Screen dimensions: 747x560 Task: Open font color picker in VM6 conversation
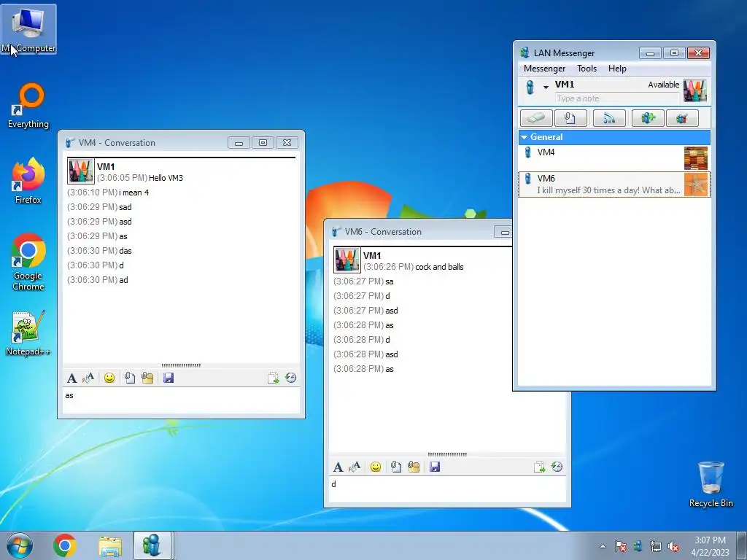(355, 467)
